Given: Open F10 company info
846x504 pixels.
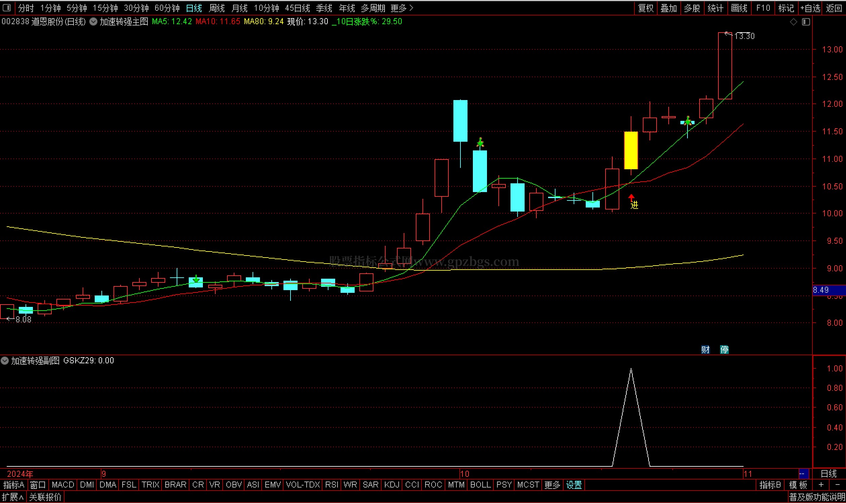Looking at the screenshot, I should click(763, 8).
